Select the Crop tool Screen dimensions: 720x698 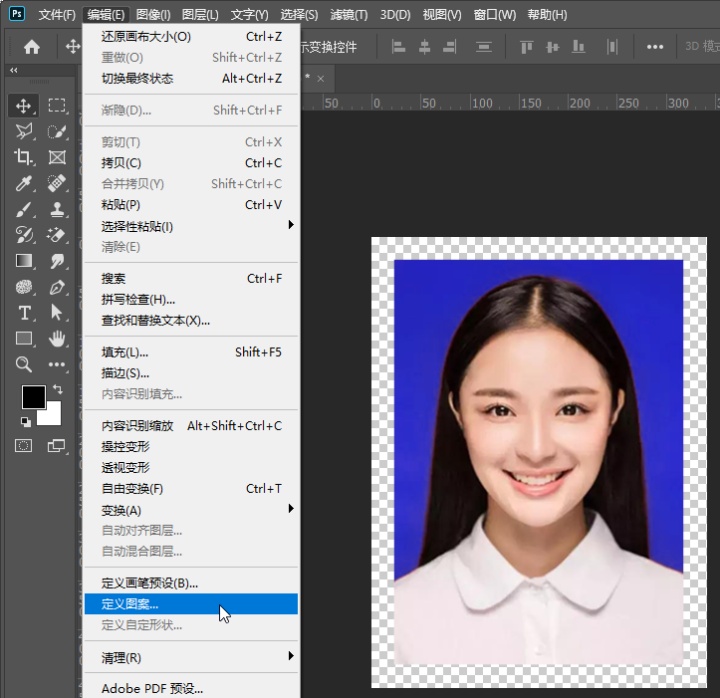click(x=23, y=157)
